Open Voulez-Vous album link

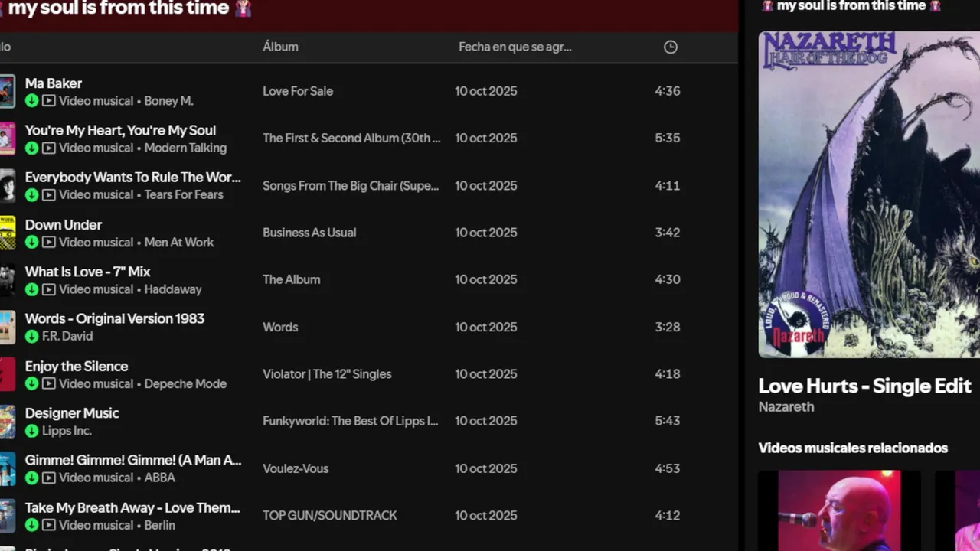(296, 468)
